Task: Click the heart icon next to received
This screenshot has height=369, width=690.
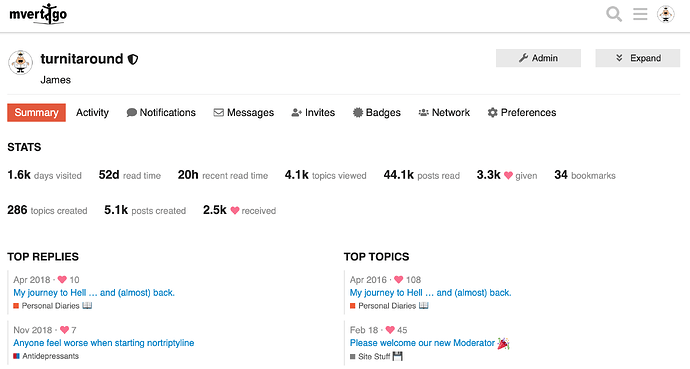Action: (x=235, y=211)
